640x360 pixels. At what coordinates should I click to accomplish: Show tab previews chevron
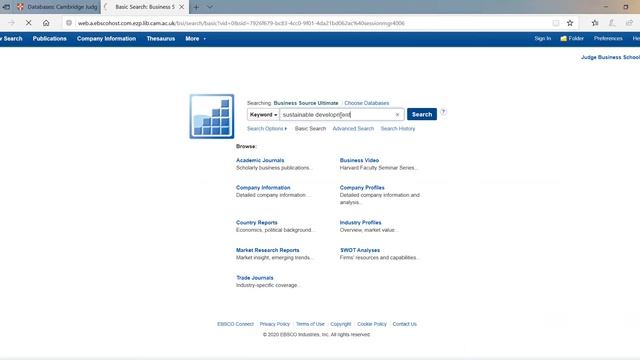click(209, 7)
